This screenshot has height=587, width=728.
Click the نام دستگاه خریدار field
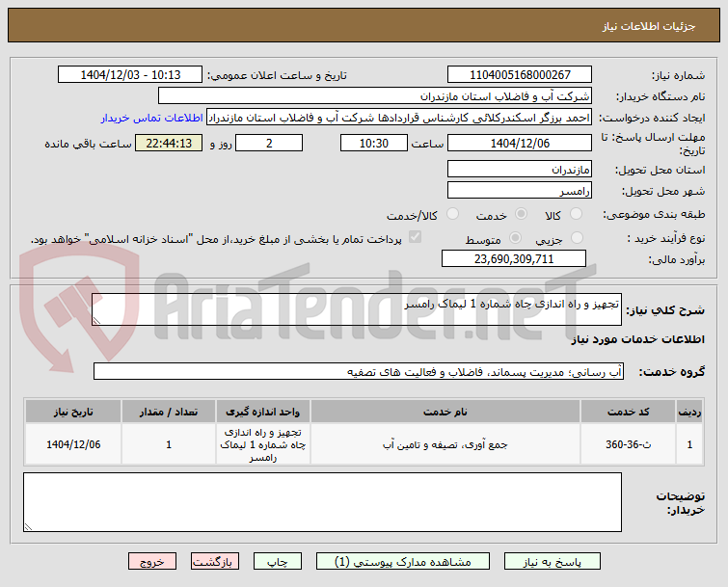tap(375, 96)
